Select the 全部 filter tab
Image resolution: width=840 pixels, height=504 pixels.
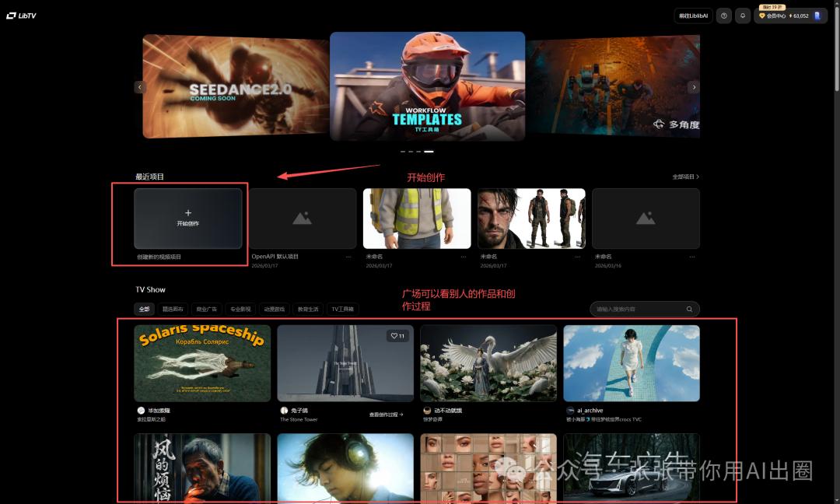click(144, 309)
